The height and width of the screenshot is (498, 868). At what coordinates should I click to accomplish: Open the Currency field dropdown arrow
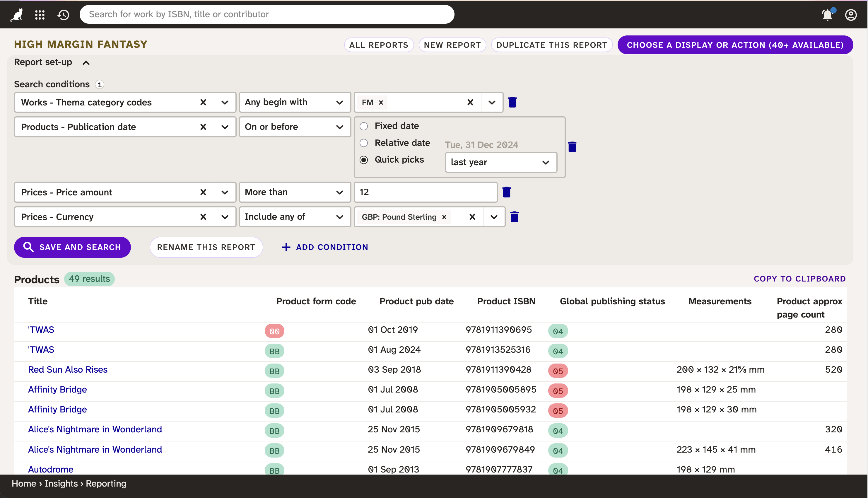(x=225, y=217)
